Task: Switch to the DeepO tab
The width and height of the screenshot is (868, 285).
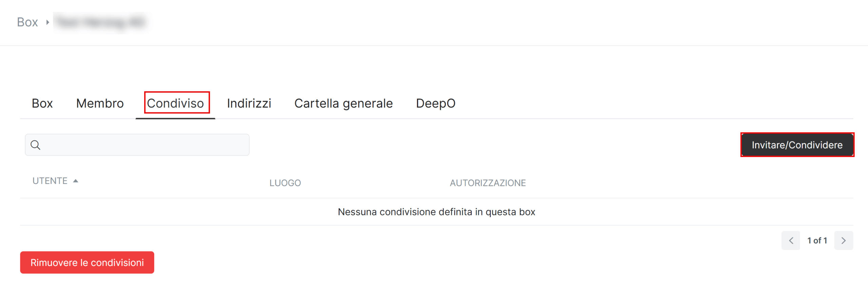Action: [436, 103]
